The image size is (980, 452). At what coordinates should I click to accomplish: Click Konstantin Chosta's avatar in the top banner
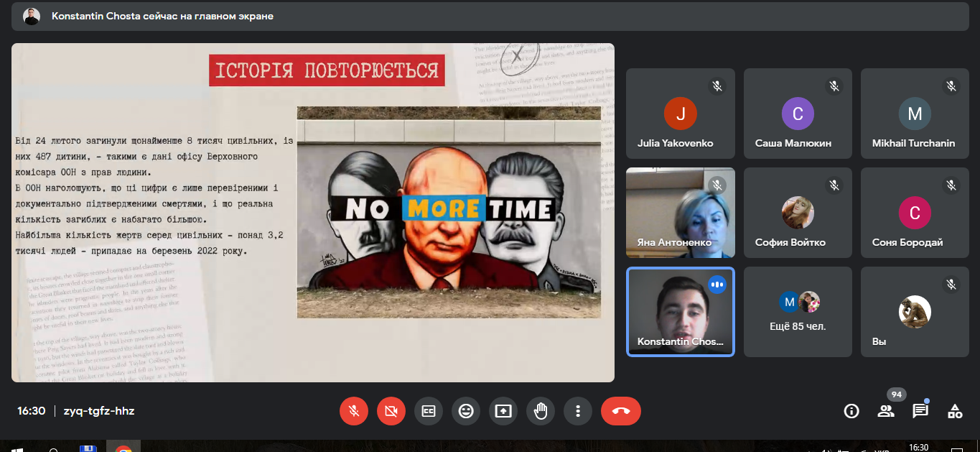(x=32, y=16)
